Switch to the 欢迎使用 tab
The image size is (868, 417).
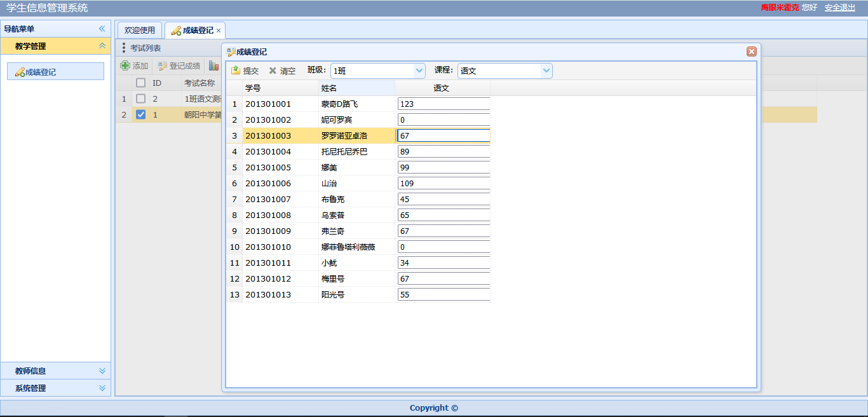139,30
